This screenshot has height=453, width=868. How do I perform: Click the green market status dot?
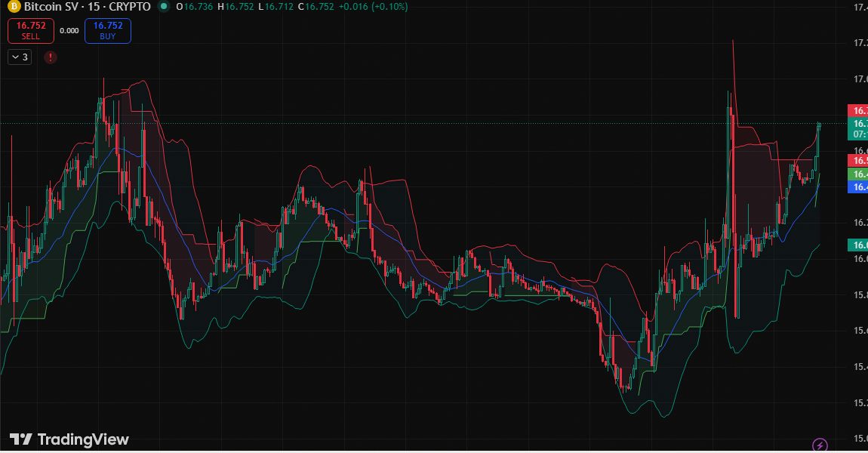tap(163, 7)
